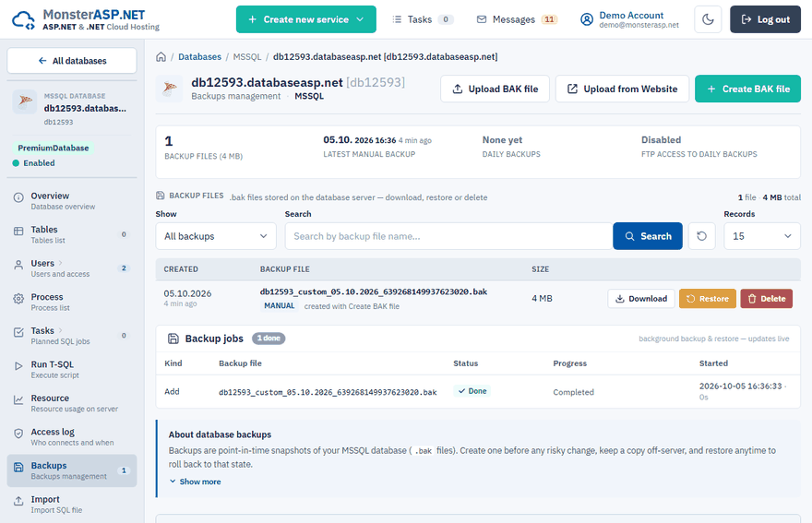Select Process gear icon in sidebar
Viewport: 812px width, 523px height.
pyautogui.click(x=18, y=298)
